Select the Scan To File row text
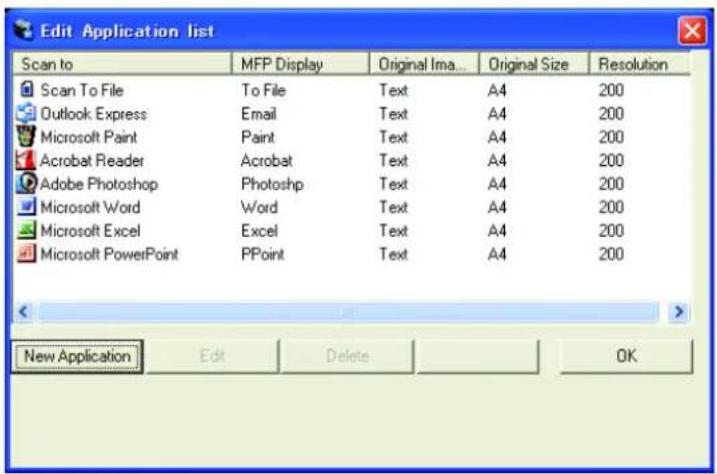 tap(82, 90)
